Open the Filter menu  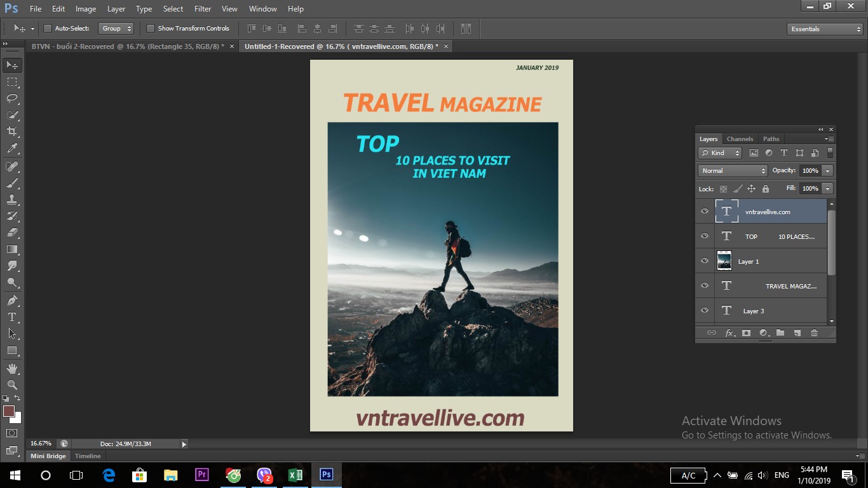[203, 9]
